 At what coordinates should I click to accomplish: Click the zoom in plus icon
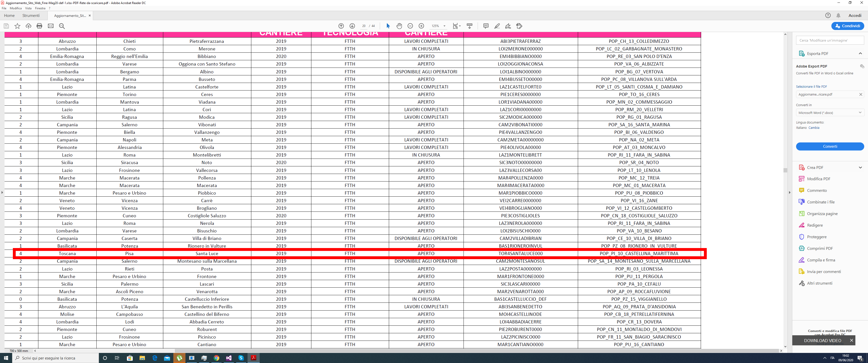421,26
